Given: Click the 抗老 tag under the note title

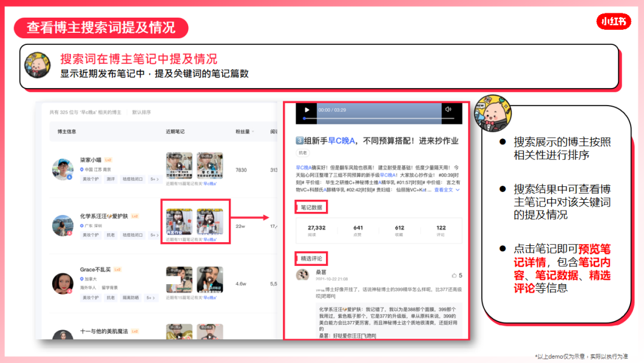Looking at the screenshot, I should click(x=303, y=153).
